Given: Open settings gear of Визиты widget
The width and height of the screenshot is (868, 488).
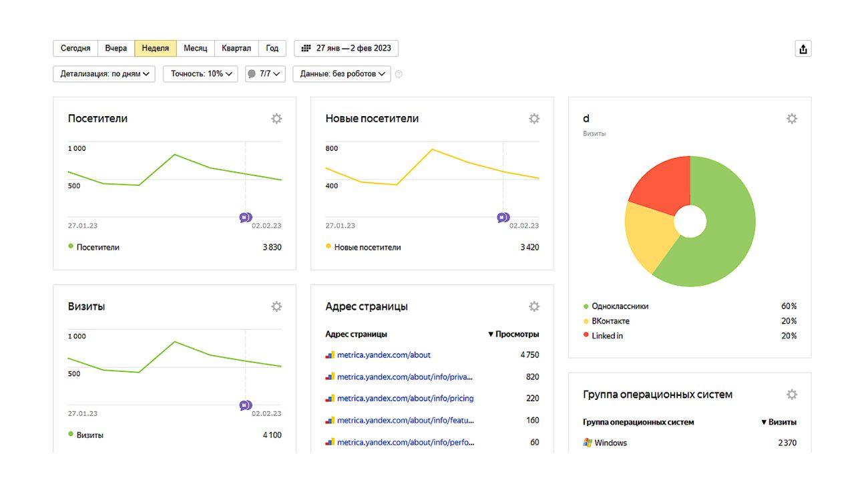Looking at the screenshot, I should [276, 306].
